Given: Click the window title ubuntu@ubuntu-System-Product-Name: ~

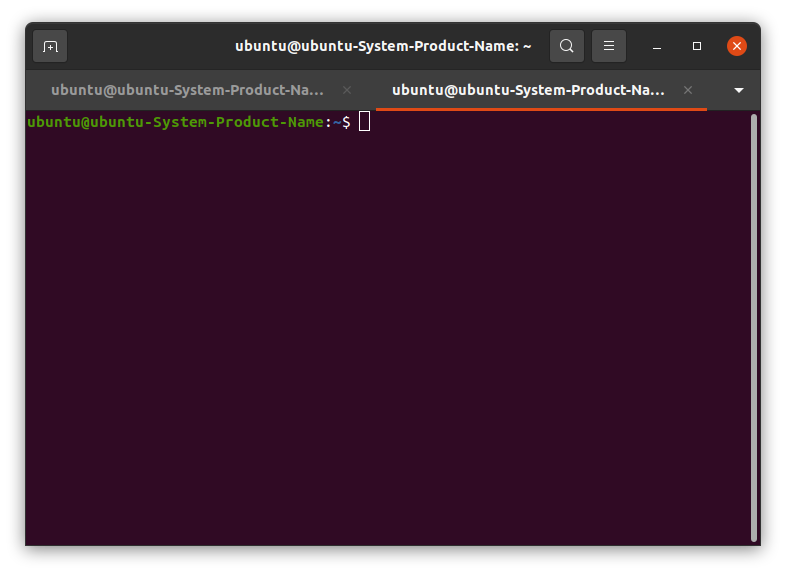Looking at the screenshot, I should [383, 46].
